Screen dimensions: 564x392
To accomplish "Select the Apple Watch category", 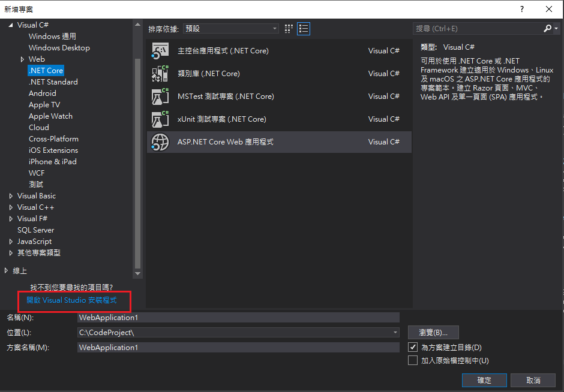I will pos(50,116).
